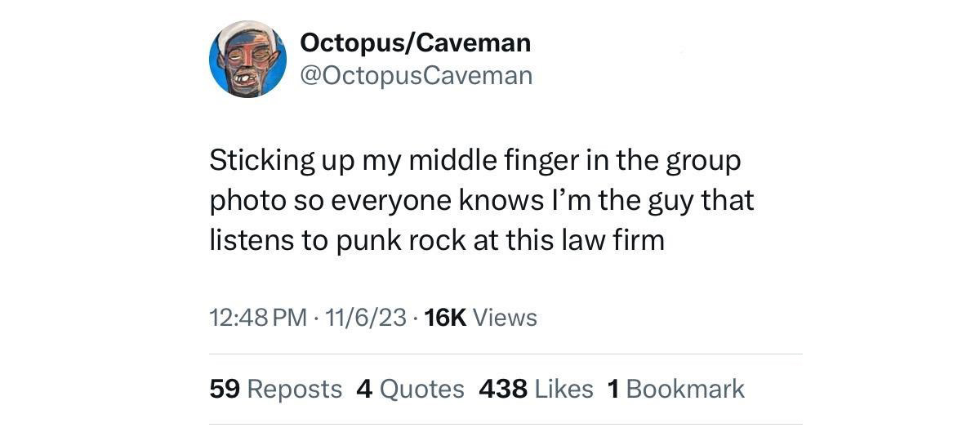Click the Octopus/Caveman profile avatar

[x=246, y=59]
